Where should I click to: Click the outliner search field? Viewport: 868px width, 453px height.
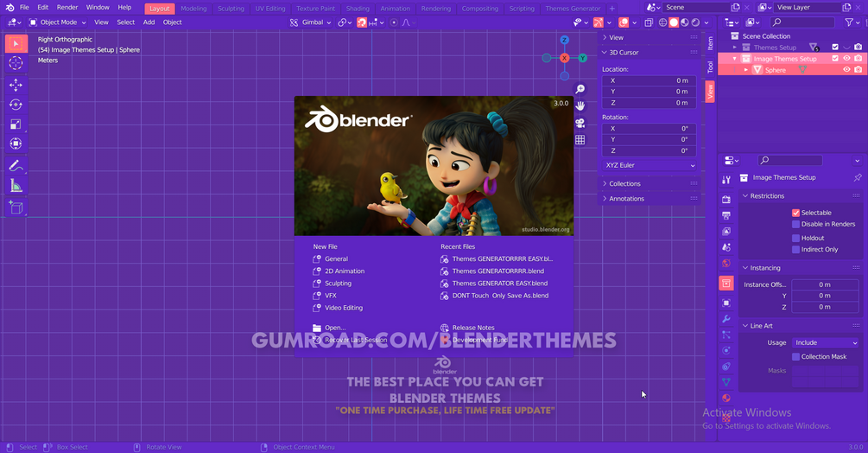(802, 22)
